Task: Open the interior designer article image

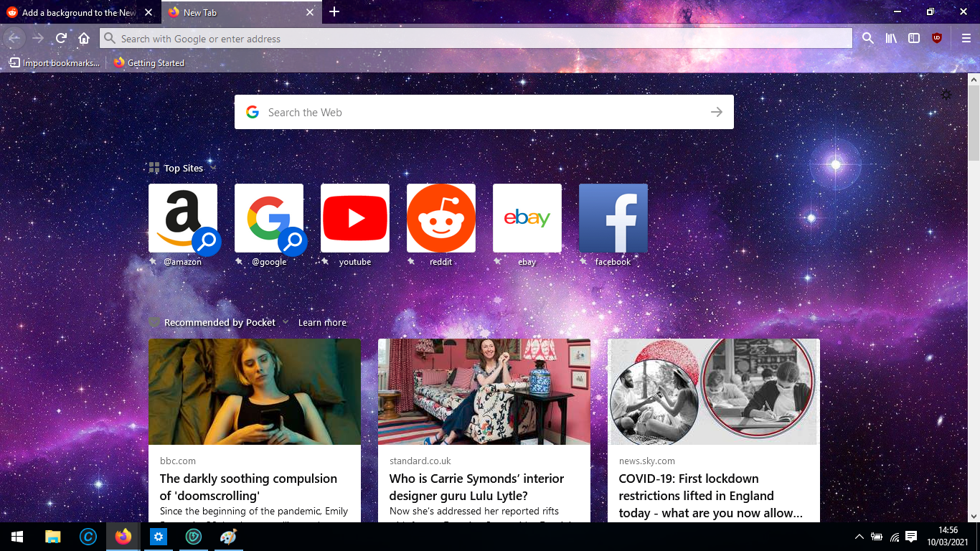Action: tap(484, 392)
